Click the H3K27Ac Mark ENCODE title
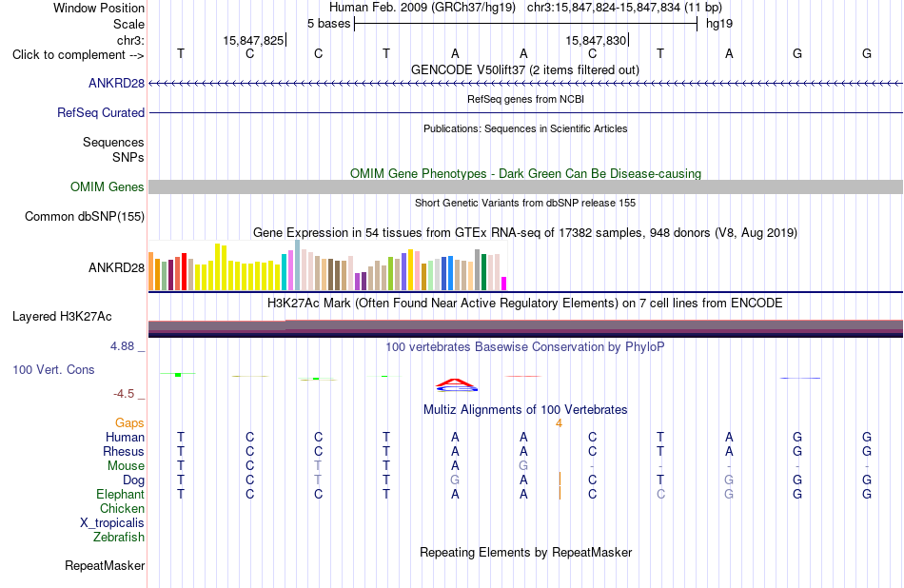 (x=524, y=304)
